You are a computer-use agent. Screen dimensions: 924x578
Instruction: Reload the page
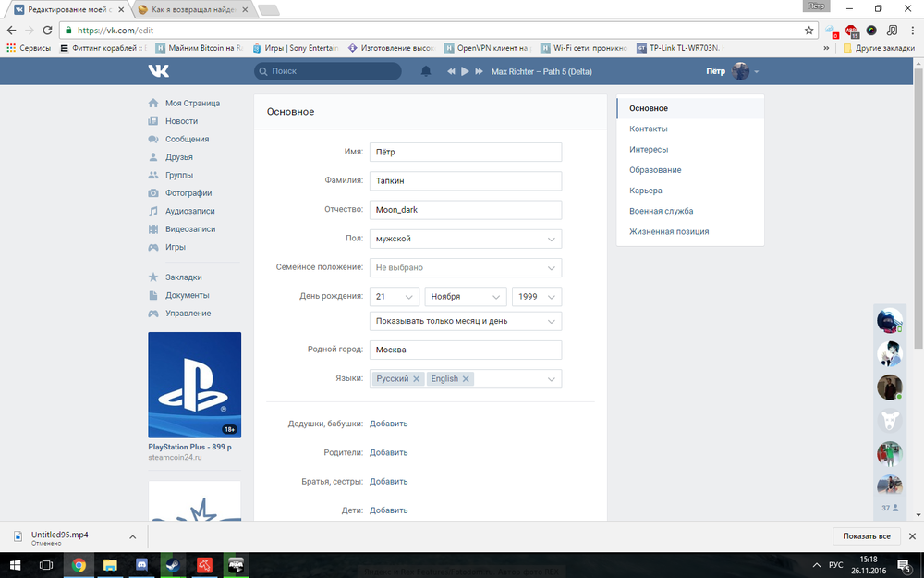tap(48, 31)
